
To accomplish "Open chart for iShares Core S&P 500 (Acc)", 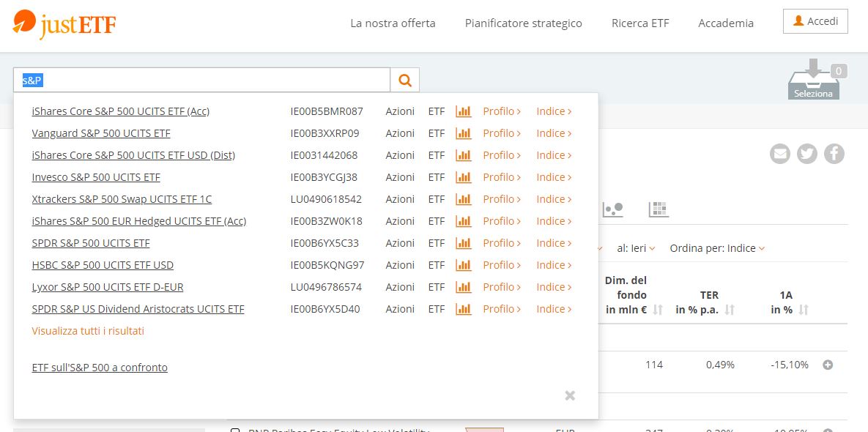I will pos(464,111).
